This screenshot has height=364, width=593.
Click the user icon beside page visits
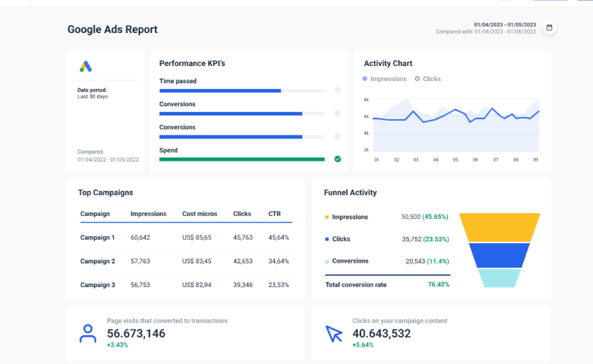(88, 333)
